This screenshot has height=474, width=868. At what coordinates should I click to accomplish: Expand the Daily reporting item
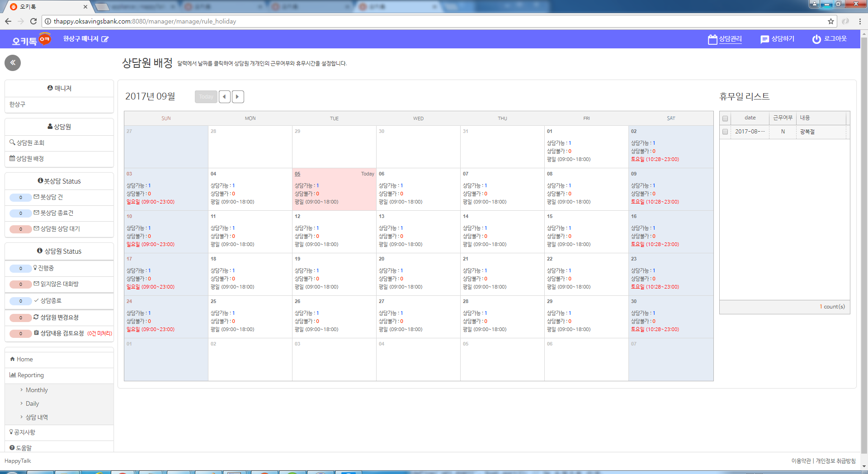pyautogui.click(x=32, y=403)
